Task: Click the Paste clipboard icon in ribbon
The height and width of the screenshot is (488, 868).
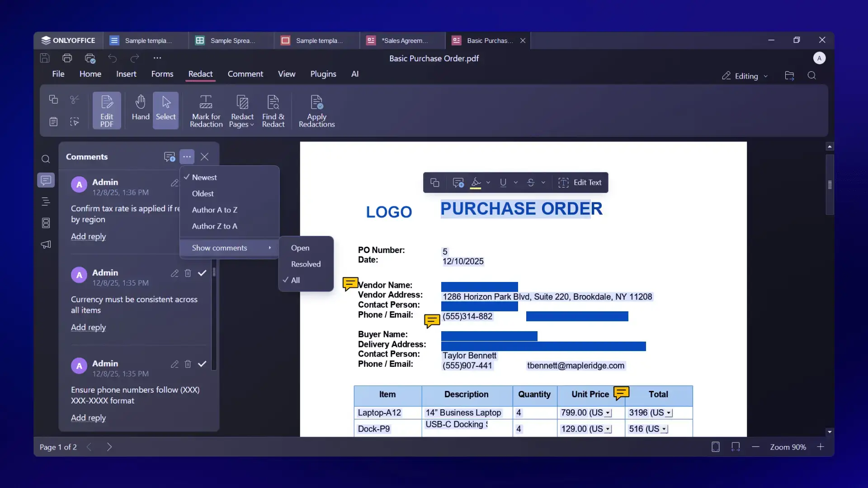Action: click(x=53, y=121)
